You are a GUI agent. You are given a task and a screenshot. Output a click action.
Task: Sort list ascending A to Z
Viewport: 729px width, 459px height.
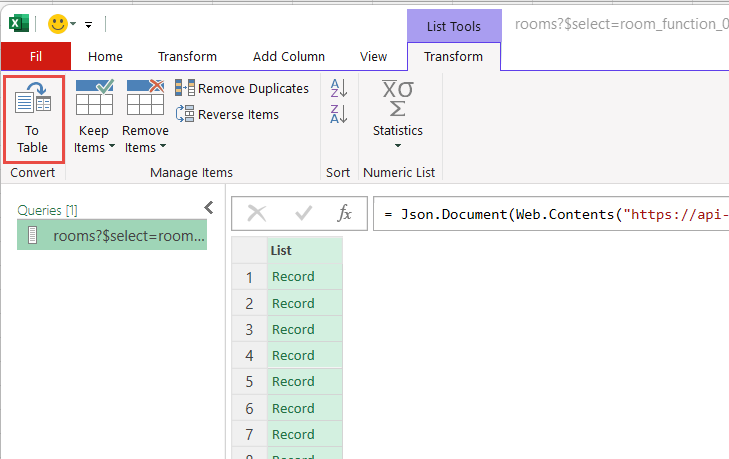[338, 89]
